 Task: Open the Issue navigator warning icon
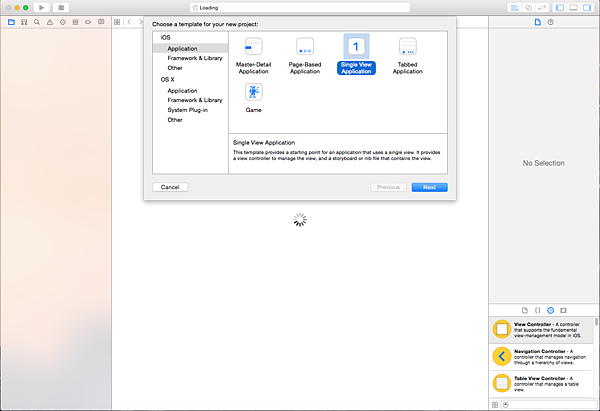[x=50, y=22]
